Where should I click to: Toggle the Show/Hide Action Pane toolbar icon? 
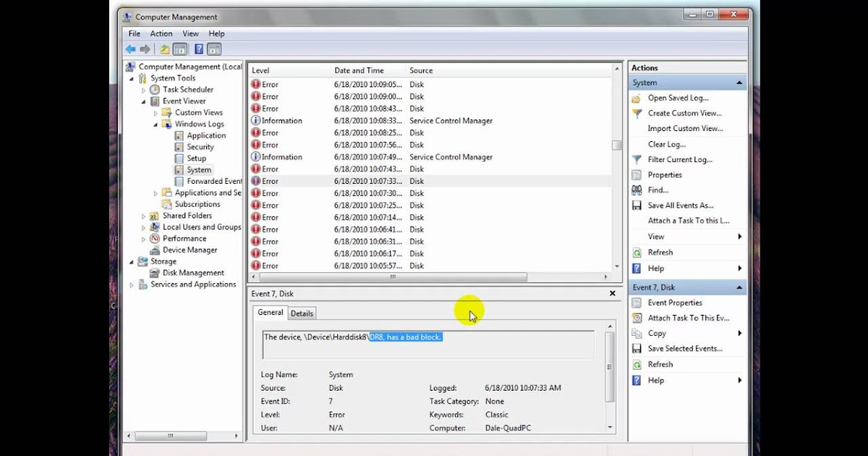(x=213, y=49)
